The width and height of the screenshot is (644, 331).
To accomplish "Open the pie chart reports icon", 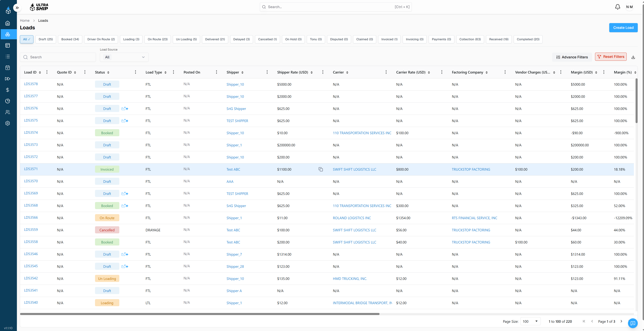I will 7,101.
